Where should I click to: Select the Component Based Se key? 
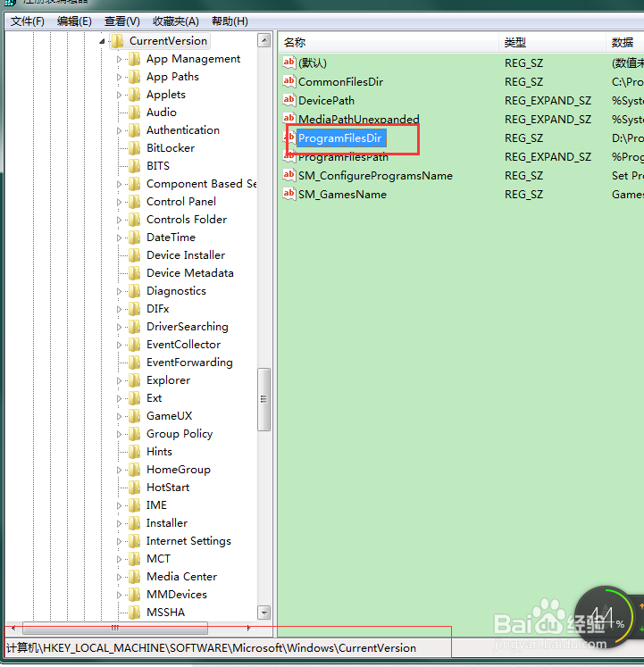click(x=201, y=184)
